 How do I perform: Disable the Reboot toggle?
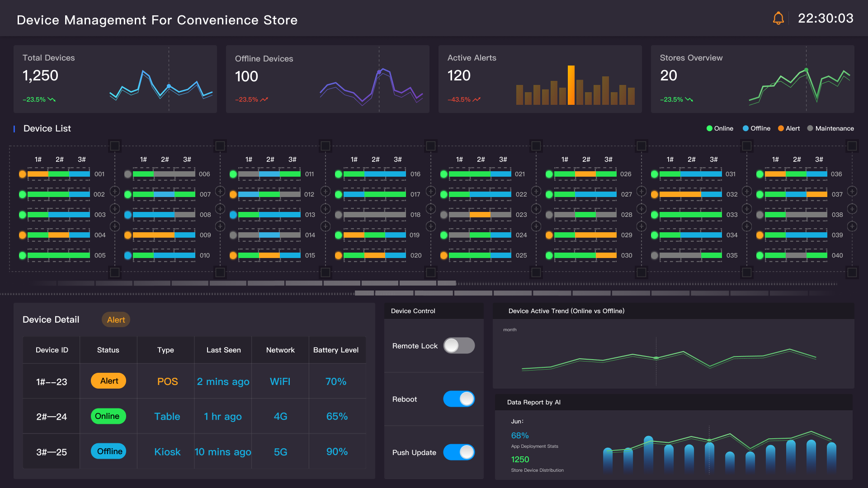[x=459, y=399]
